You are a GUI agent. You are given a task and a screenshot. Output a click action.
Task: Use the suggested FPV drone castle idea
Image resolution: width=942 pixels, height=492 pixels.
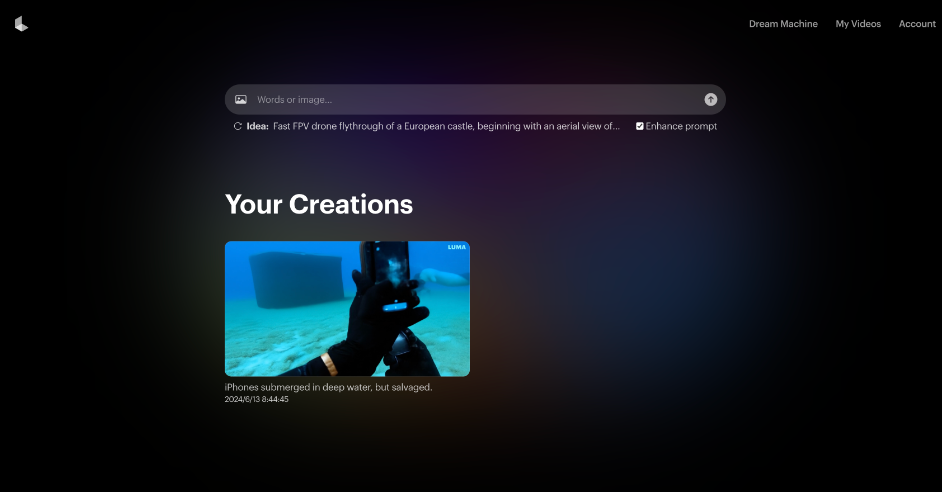coord(446,127)
